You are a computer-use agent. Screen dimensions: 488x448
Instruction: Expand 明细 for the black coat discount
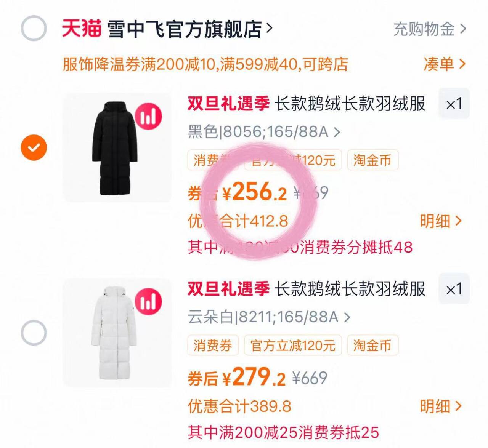pos(441,221)
